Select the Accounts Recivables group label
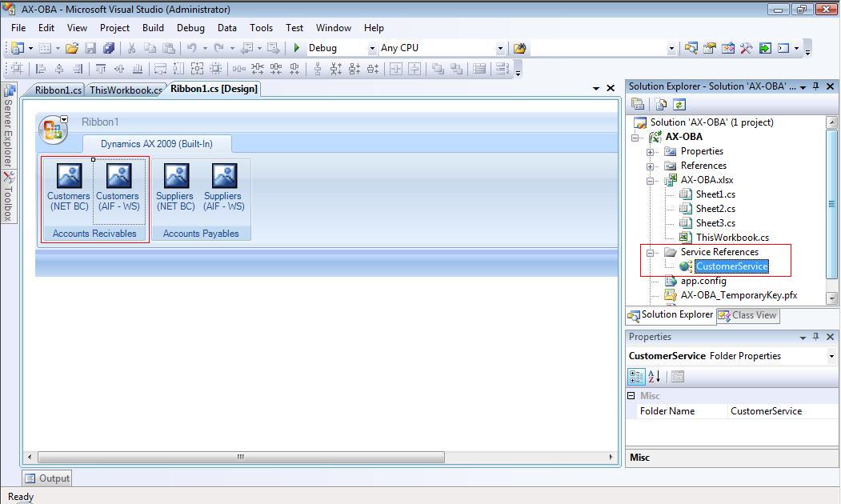841x504 pixels. coord(94,234)
